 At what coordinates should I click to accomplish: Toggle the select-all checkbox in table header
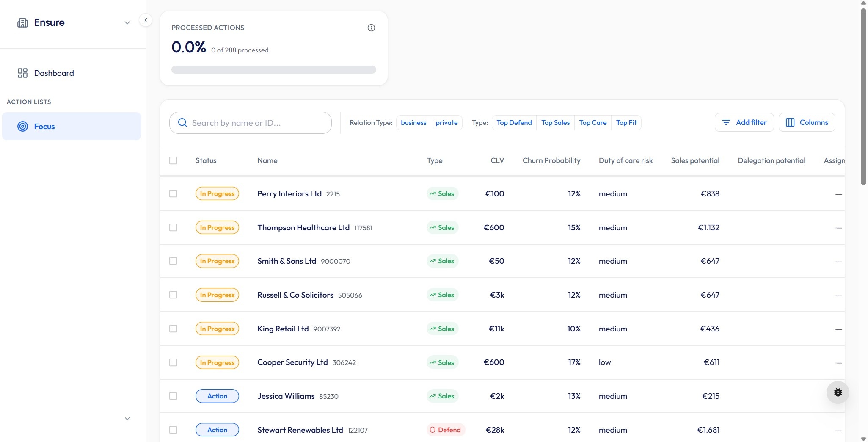tap(173, 161)
